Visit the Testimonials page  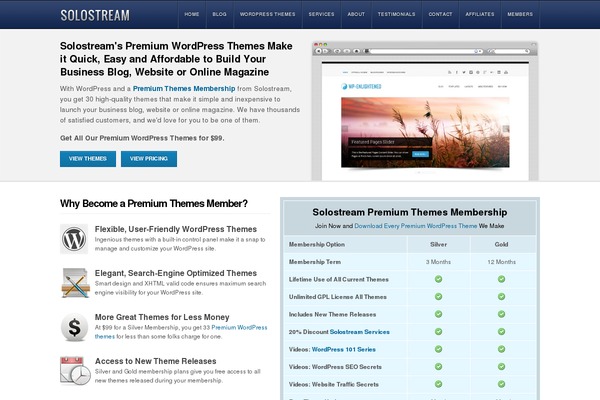coord(396,14)
